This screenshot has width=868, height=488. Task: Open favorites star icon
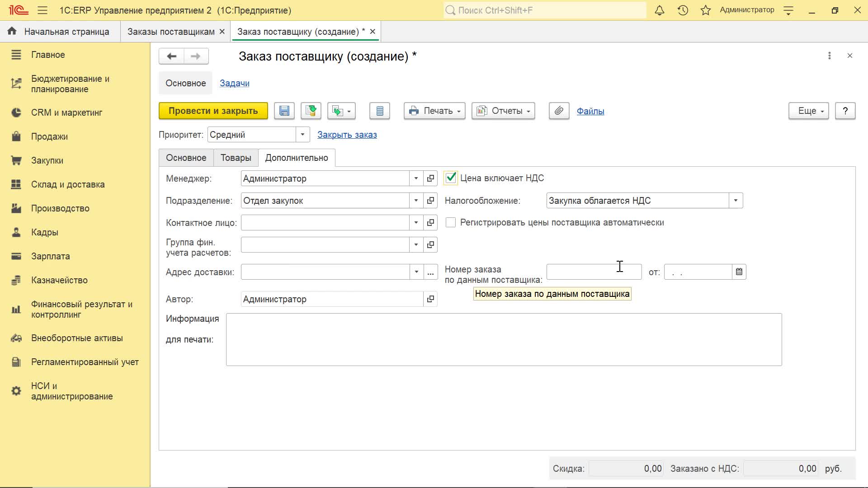click(x=706, y=10)
